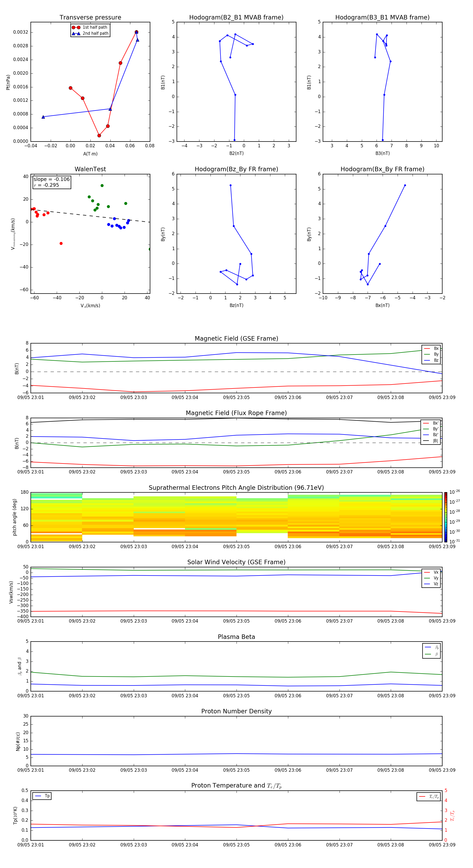The height and width of the screenshot is (868, 473).
Task: Click the 'Hodogram(Bx_By FR frame)' title
Action: pyautogui.click(x=382, y=169)
